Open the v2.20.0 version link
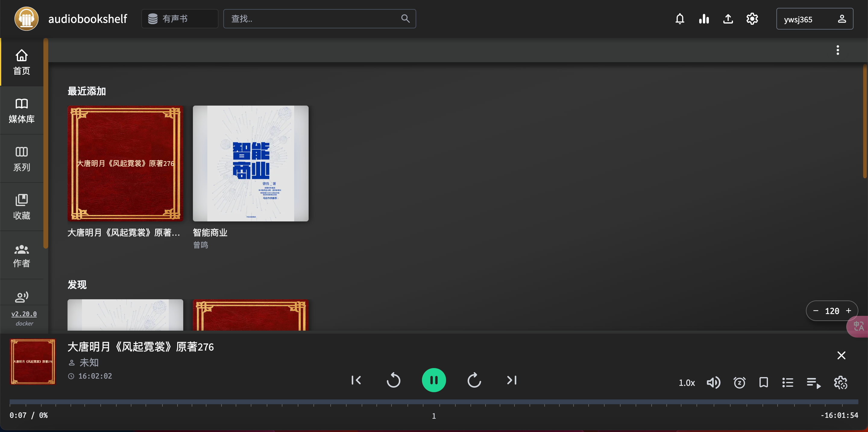Viewport: 868px width, 432px height. (24, 314)
